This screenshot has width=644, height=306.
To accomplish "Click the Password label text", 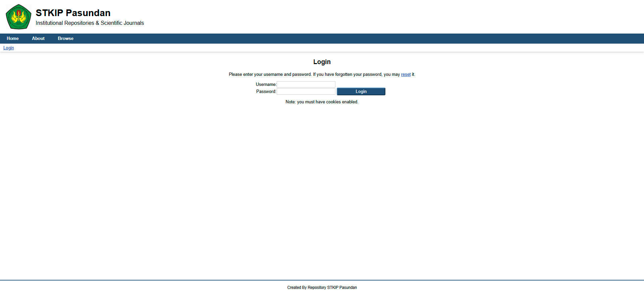I will click(x=266, y=92).
